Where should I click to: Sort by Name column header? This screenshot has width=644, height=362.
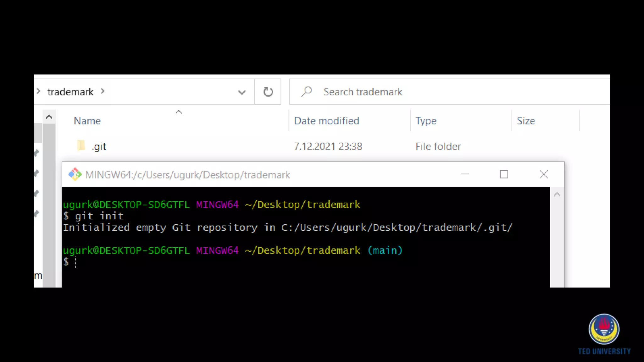[87, 121]
